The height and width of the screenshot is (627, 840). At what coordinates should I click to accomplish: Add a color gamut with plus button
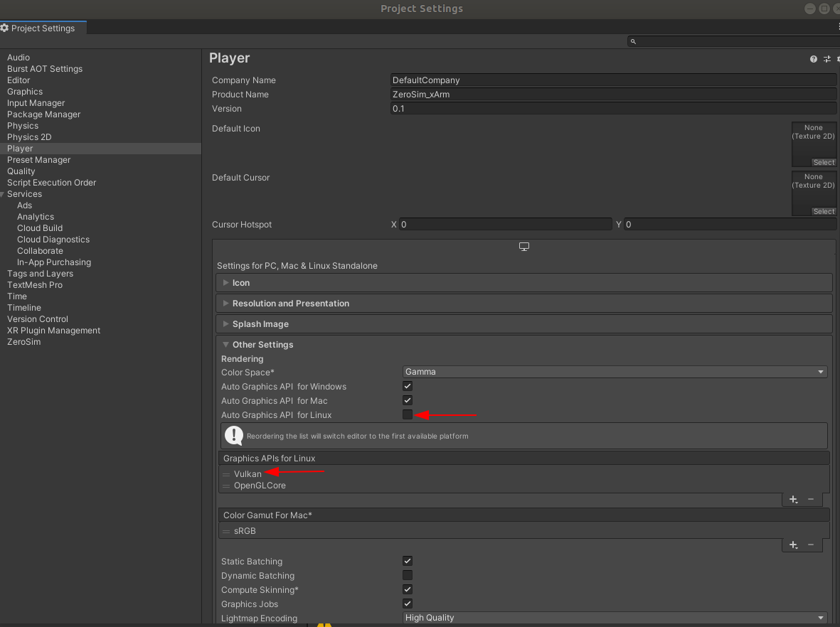point(794,545)
